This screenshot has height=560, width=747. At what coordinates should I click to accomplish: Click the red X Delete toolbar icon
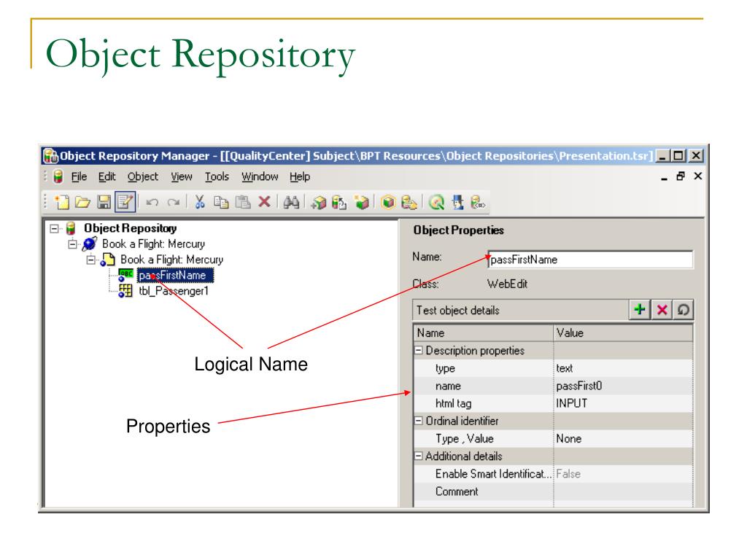264,202
